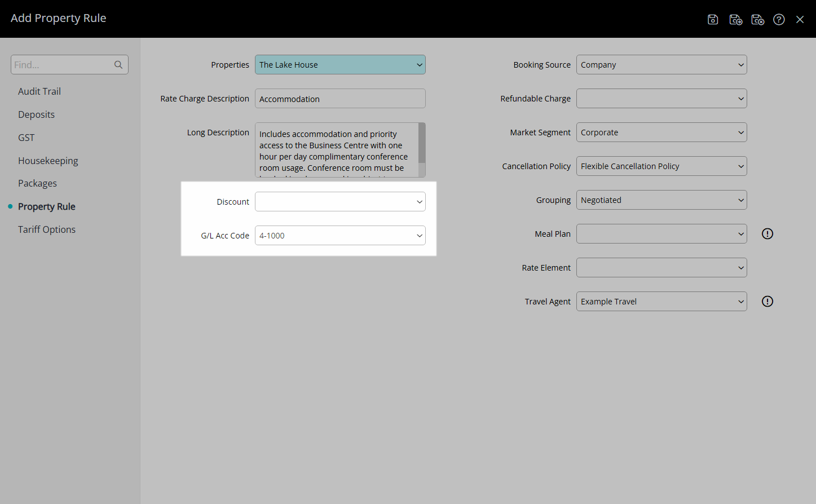Screen dimensions: 816x504
Task: Open the Booking Source dropdown
Action: [x=661, y=65]
